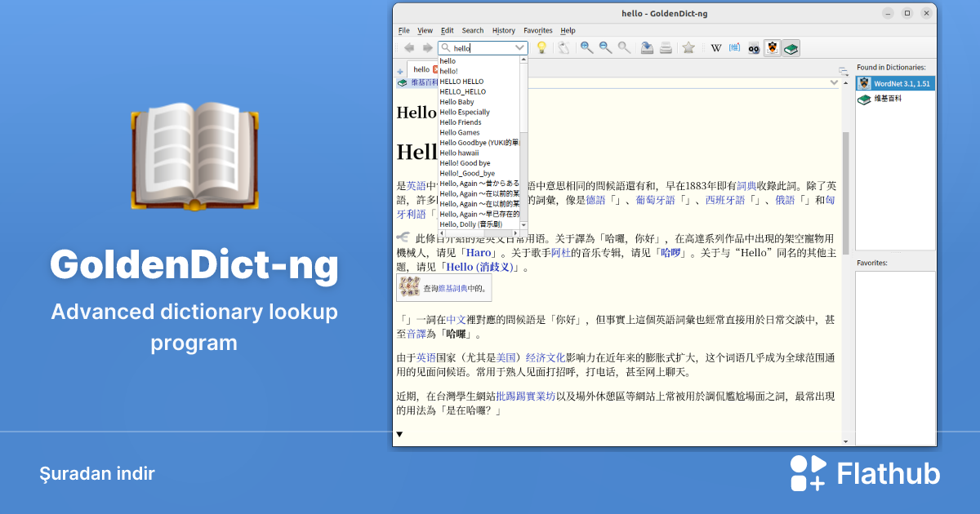The height and width of the screenshot is (514, 980).
Task: Open the search history dropdown
Action: click(518, 47)
